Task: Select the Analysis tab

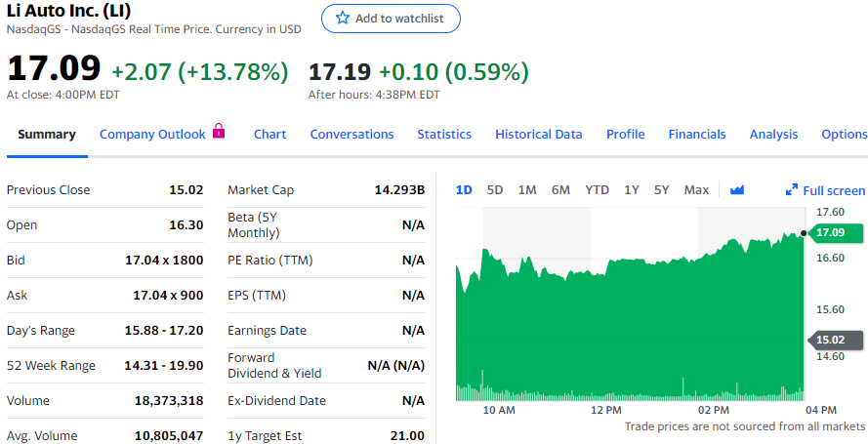Action: [773, 135]
